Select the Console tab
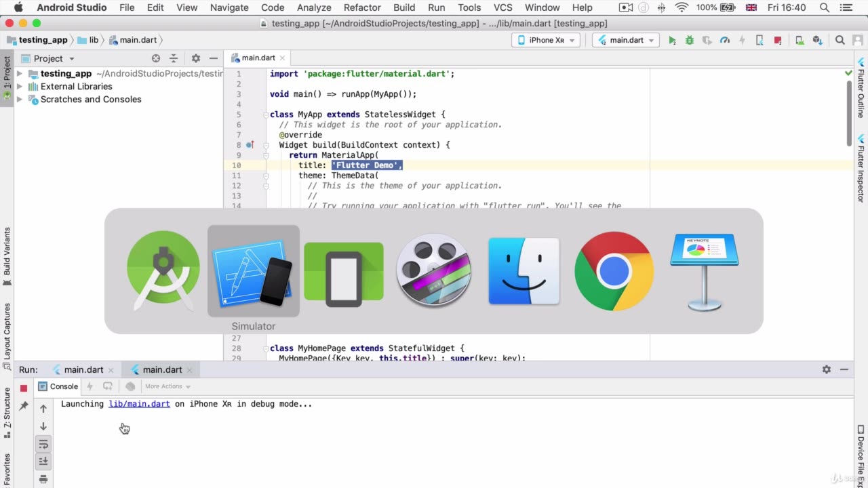Image resolution: width=868 pixels, height=488 pixels. pyautogui.click(x=58, y=386)
